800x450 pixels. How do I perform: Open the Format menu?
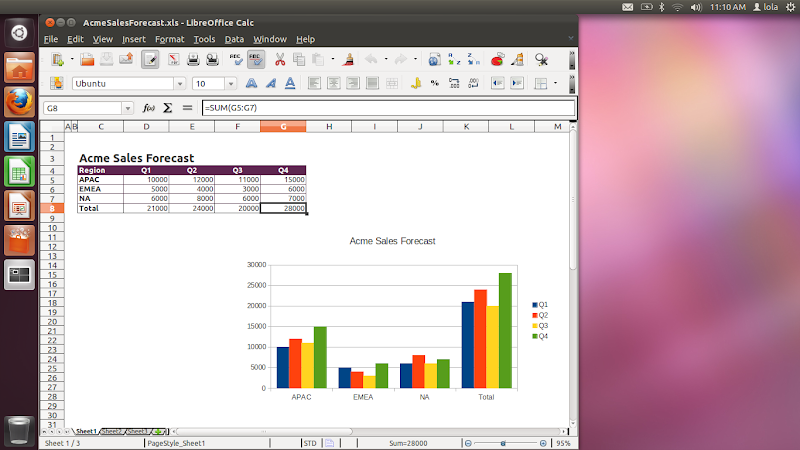coord(169,39)
